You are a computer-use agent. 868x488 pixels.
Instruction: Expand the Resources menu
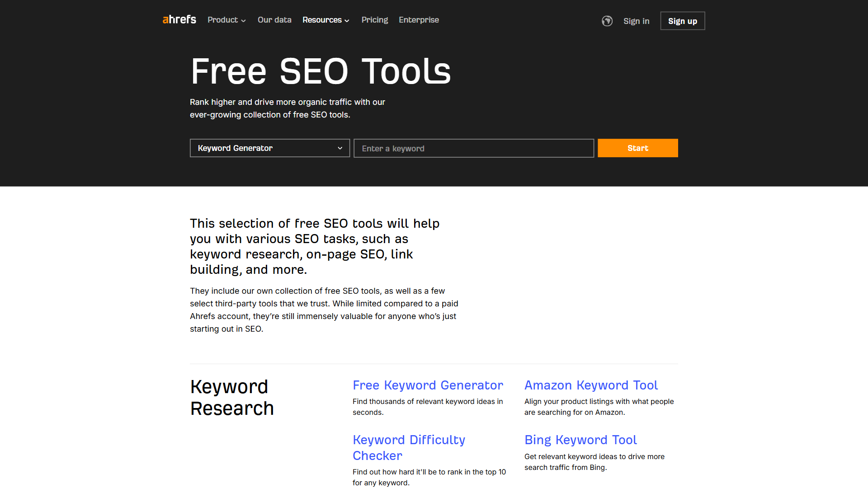tap(326, 20)
